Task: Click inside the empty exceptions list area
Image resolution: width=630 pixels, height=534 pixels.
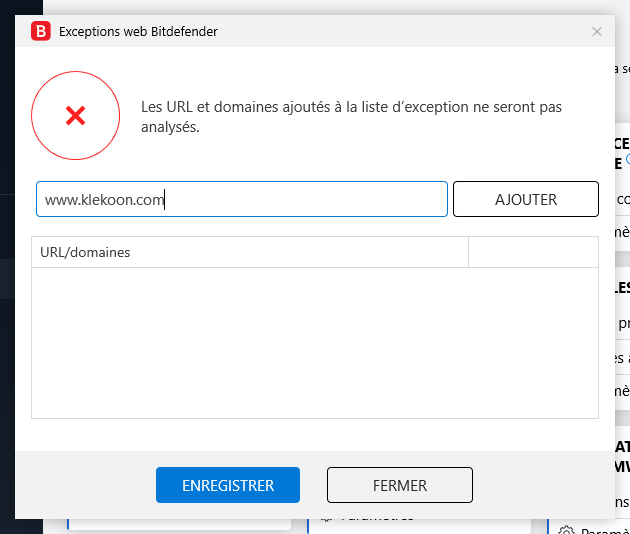Action: point(314,342)
